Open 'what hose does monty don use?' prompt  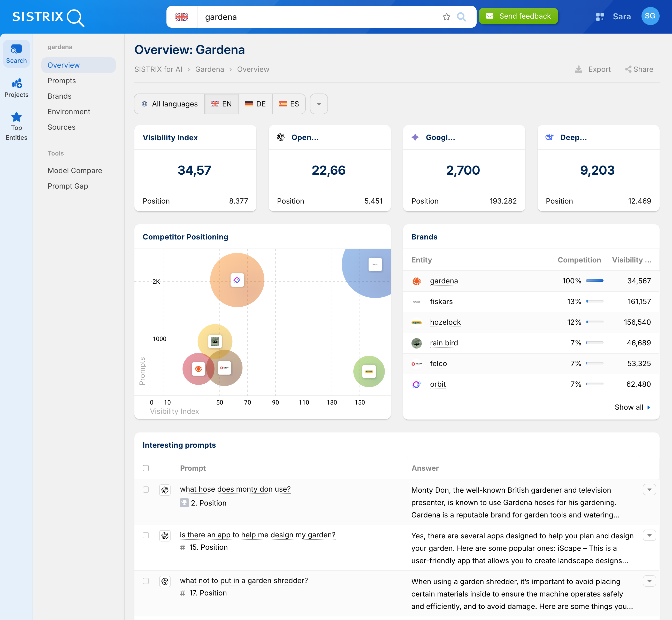[235, 489]
